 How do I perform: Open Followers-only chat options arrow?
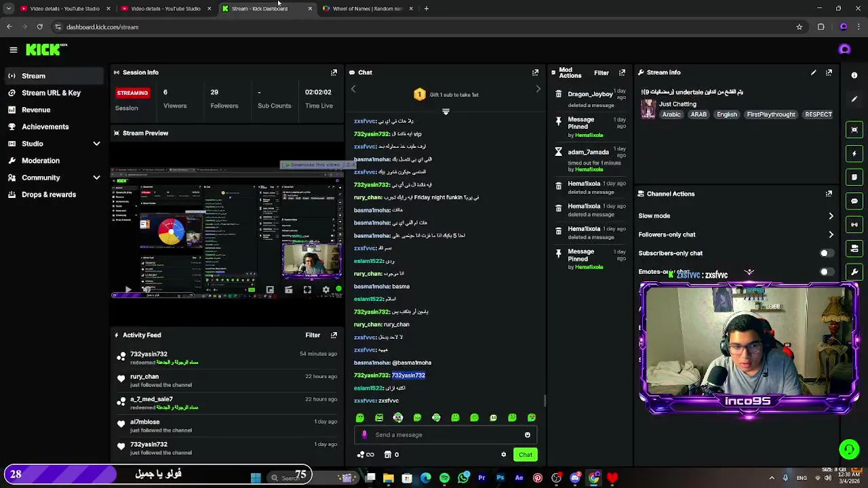tap(831, 235)
